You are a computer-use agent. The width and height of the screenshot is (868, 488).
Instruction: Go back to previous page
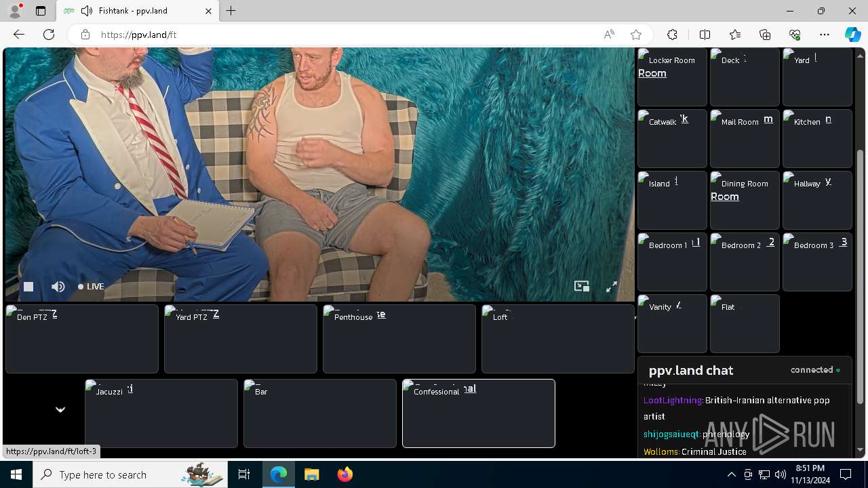pyautogui.click(x=19, y=35)
